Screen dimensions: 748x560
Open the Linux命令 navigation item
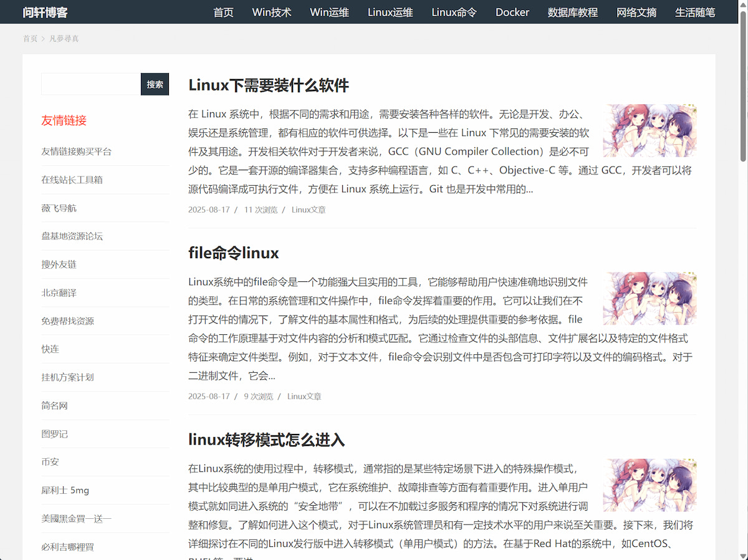(x=454, y=12)
